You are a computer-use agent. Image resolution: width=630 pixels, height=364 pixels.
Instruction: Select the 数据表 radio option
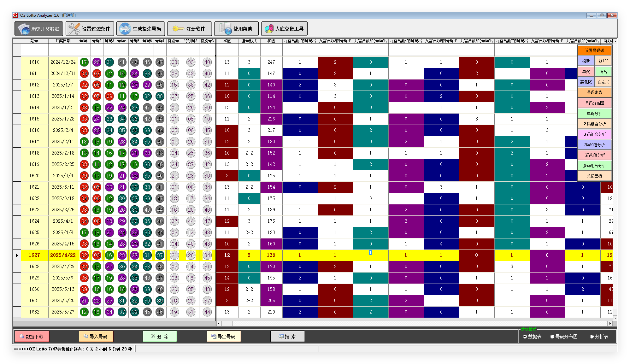coord(525,337)
